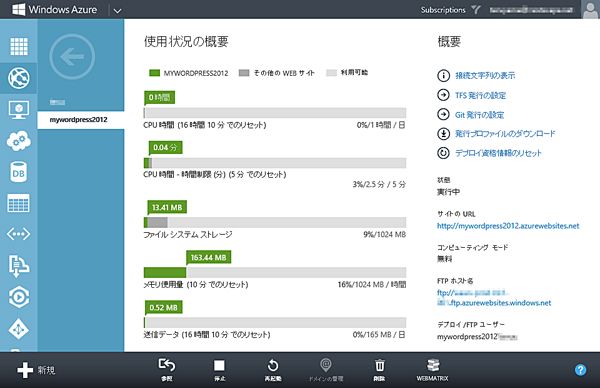The image size is (600, 388).
Task: Download the publish profile via the 発行プロファイルのダウンロード link
Action: pyautogui.click(x=505, y=134)
